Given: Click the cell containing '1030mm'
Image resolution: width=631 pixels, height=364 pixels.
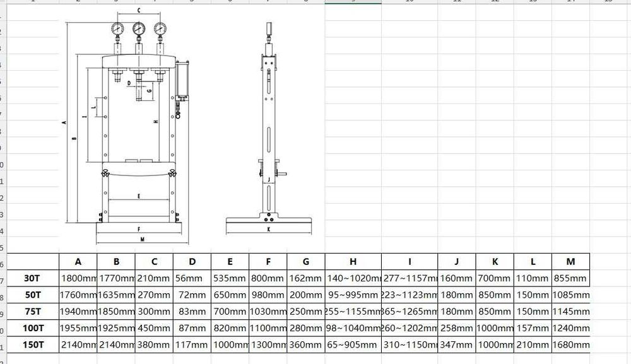Looking at the screenshot, I should [268, 312].
